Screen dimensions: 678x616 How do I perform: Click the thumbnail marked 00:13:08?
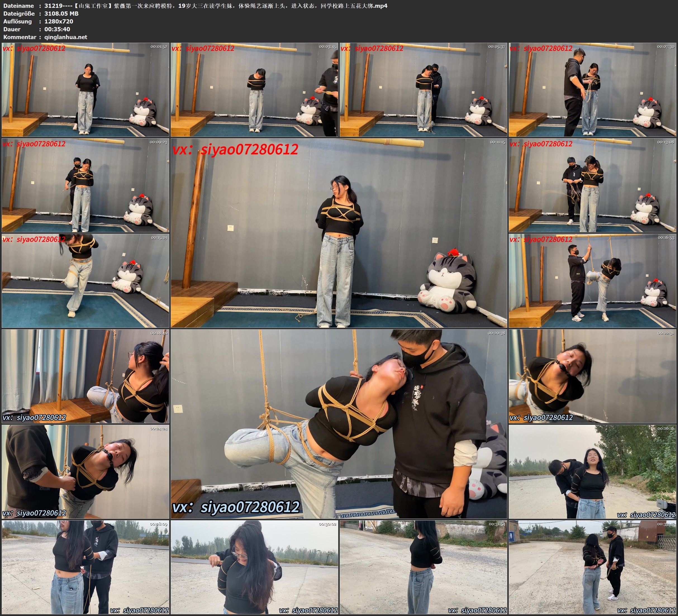pyautogui.click(x=592, y=185)
